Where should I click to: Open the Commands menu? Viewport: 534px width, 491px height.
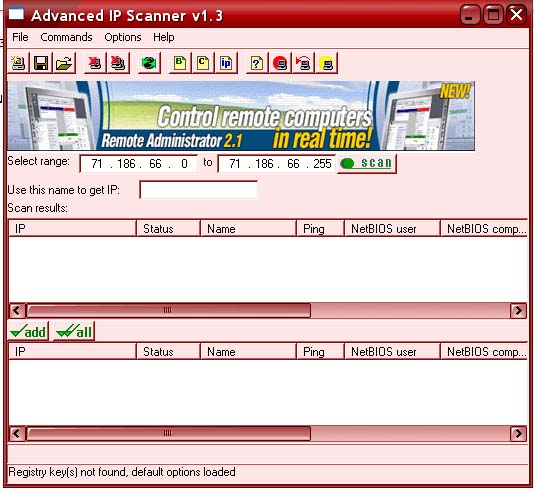coord(66,37)
